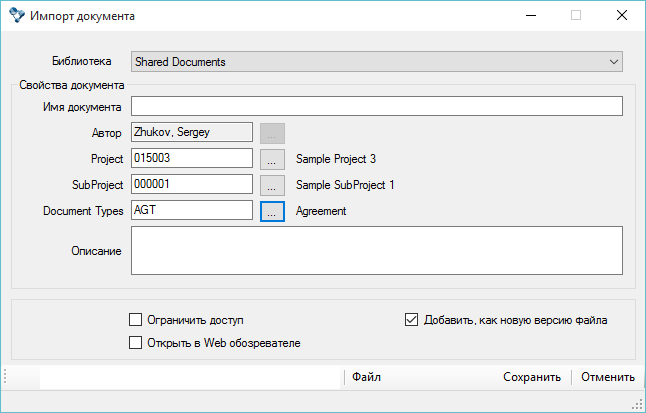This screenshot has width=646, height=413.
Task: Click the resize grip in bottom corner
Action: [637, 403]
